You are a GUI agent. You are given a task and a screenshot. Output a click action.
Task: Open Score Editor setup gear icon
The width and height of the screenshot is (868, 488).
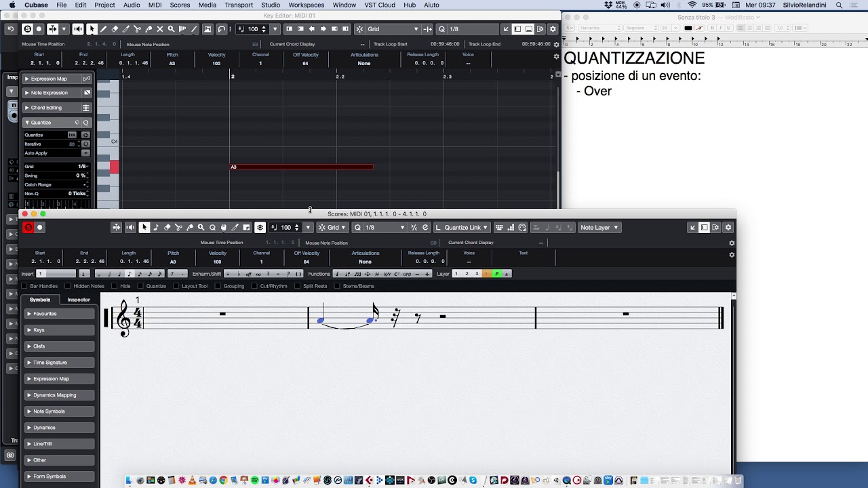click(728, 228)
